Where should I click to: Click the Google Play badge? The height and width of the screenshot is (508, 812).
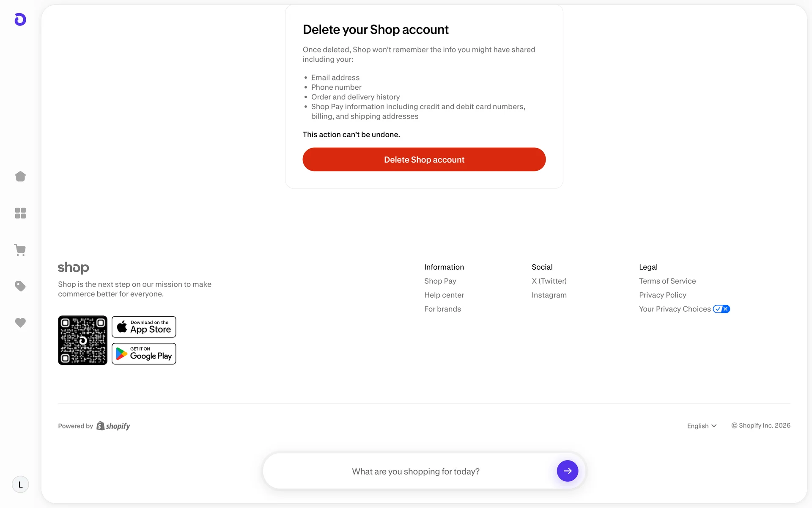pyautogui.click(x=144, y=353)
